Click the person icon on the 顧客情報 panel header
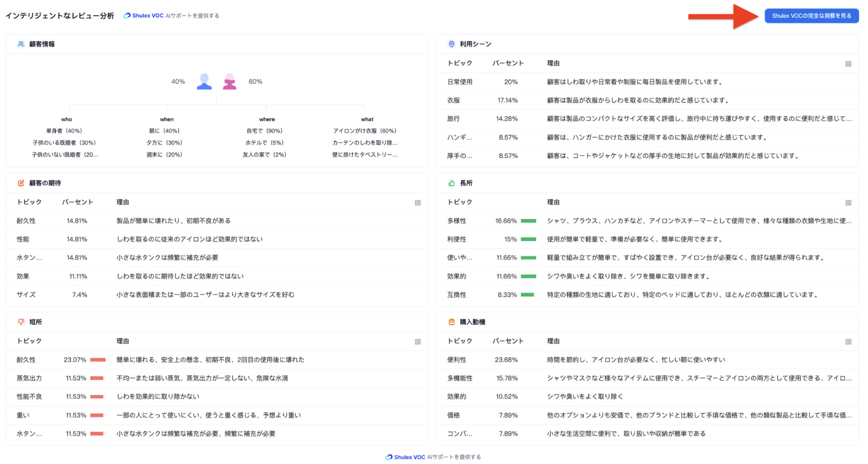 pos(20,44)
